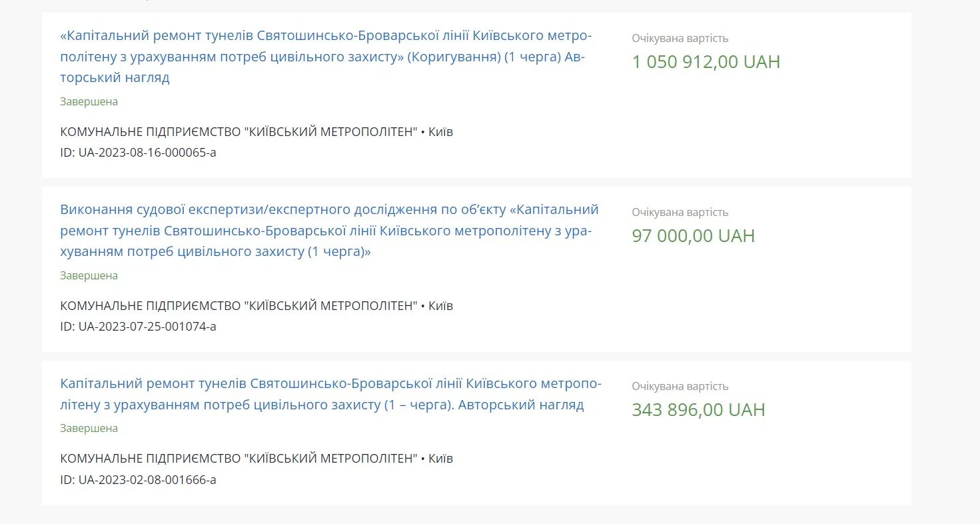Click tender ID UA-2023-08-16-000065-a
Image resolution: width=980 pixels, height=524 pixels.
click(x=138, y=153)
